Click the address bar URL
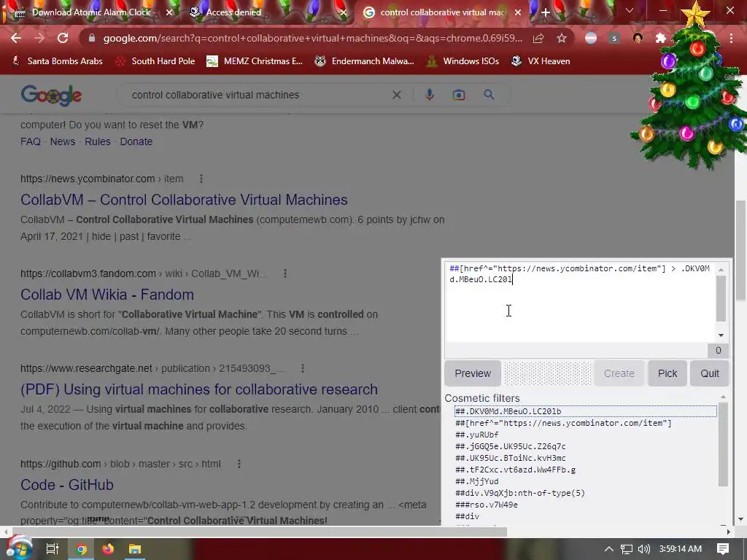747x560 pixels. click(x=312, y=39)
